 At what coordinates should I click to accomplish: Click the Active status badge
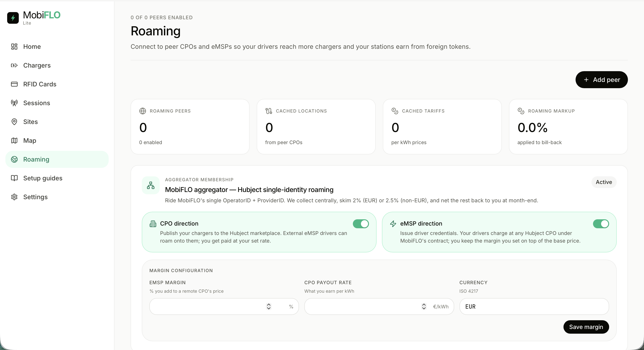604,182
